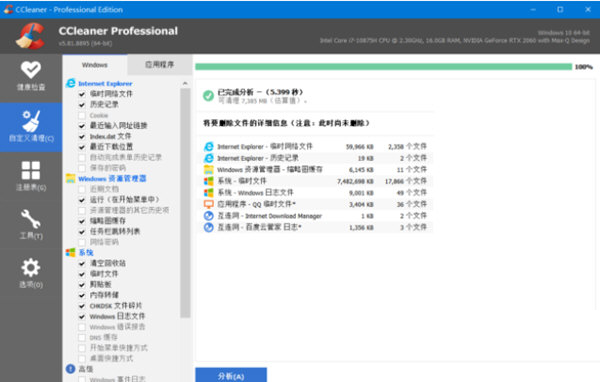Toggle the Index.dat 文件 checkbox
The image size is (600, 382).
click(82, 136)
